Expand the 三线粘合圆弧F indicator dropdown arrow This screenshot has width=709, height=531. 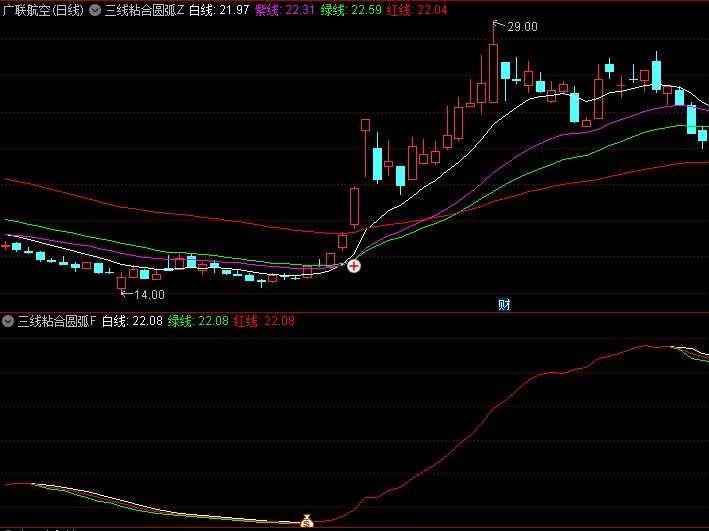click(x=8, y=321)
